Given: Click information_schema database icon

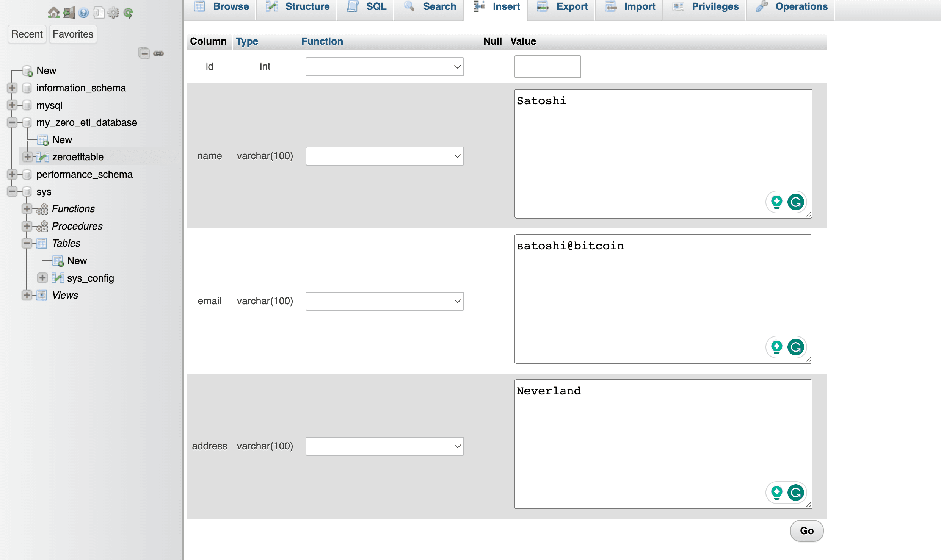Looking at the screenshot, I should tap(27, 88).
